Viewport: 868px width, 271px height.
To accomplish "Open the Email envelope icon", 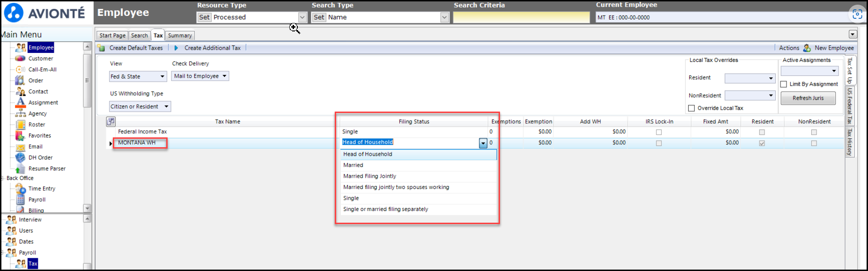I will [20, 147].
